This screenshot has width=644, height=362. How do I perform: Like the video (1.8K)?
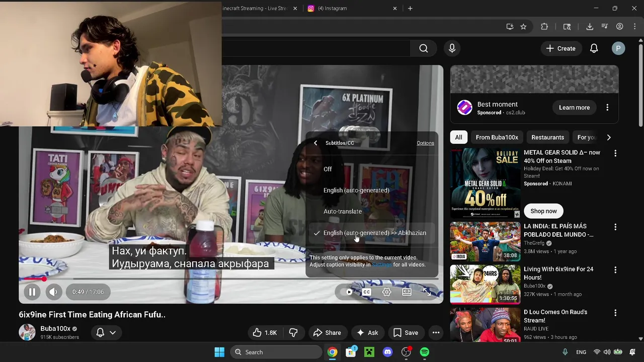(x=265, y=332)
